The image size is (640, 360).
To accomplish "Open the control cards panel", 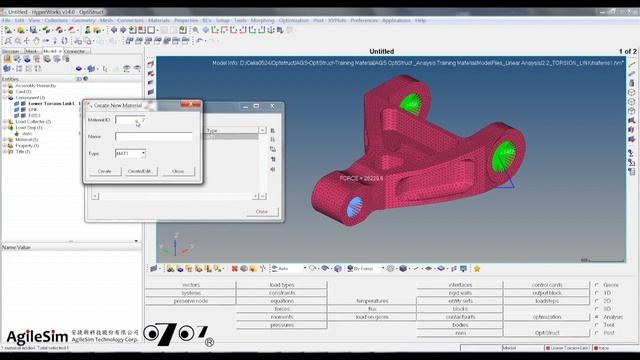I will pos(547,285).
